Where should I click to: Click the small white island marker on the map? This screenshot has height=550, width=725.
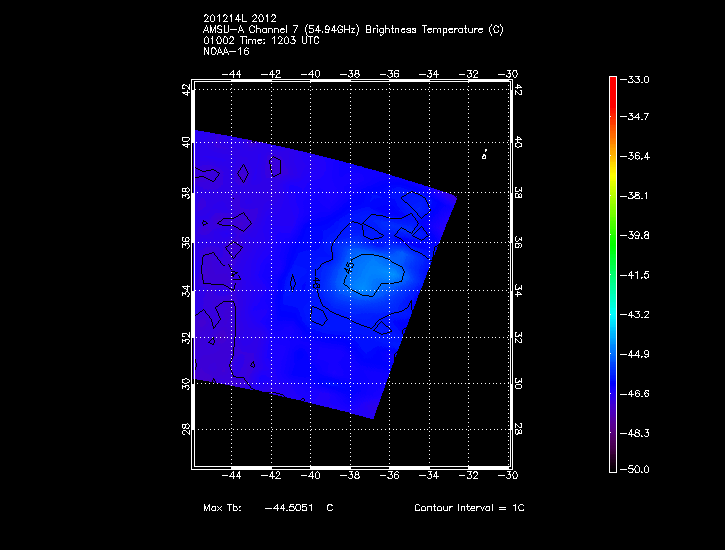click(484, 154)
